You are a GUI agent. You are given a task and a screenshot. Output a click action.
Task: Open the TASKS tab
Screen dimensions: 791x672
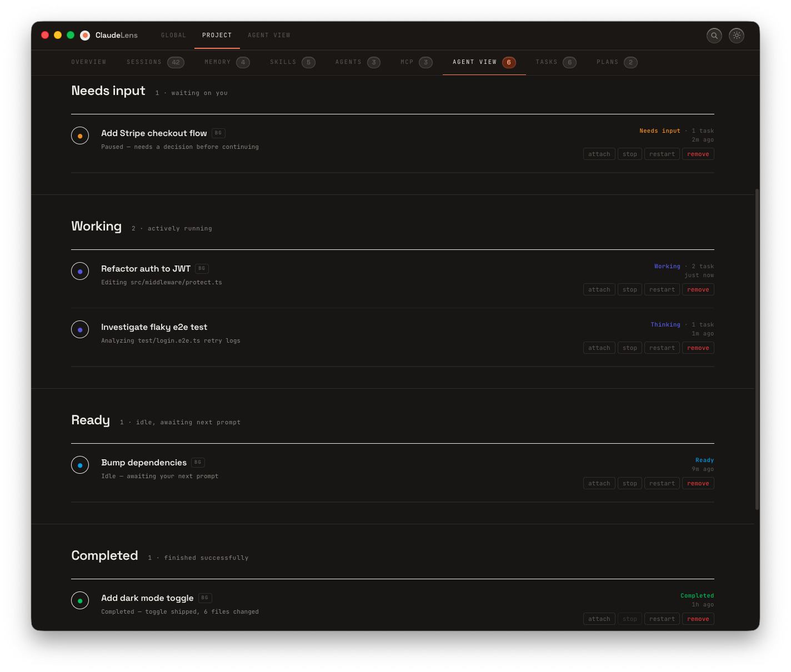click(x=556, y=62)
